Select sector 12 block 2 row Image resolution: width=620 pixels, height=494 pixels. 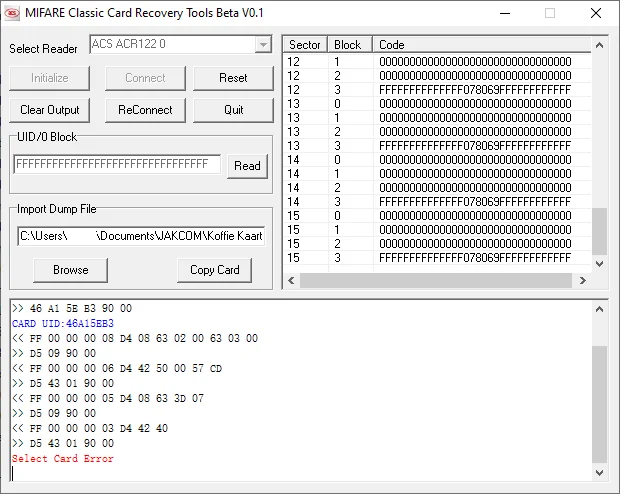tap(437, 76)
